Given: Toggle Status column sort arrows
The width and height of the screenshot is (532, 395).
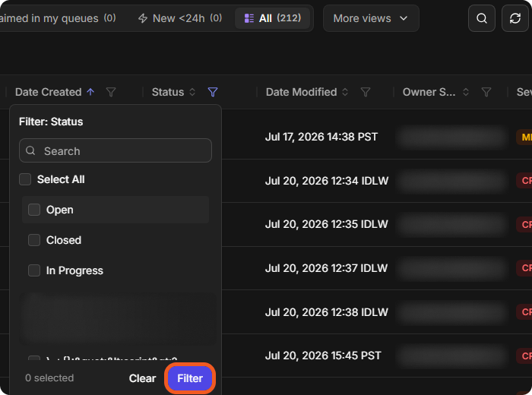Looking at the screenshot, I should (192, 92).
